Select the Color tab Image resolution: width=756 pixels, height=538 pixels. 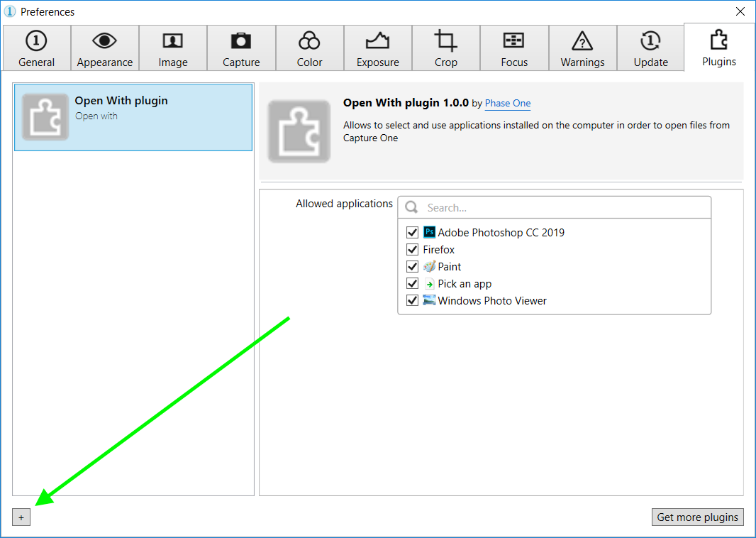pos(309,48)
